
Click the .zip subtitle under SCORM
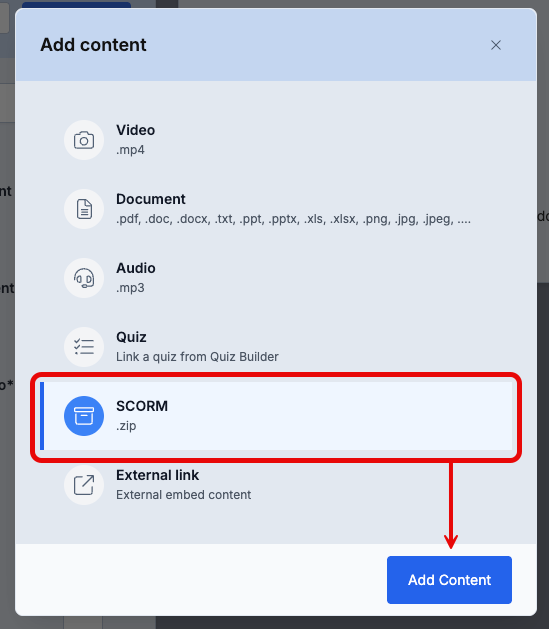(126, 426)
